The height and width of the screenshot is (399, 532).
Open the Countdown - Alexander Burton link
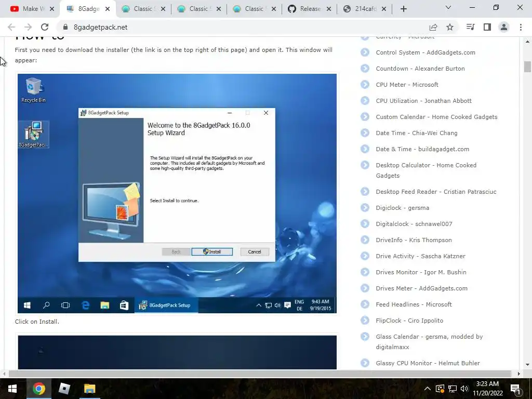[420, 69]
